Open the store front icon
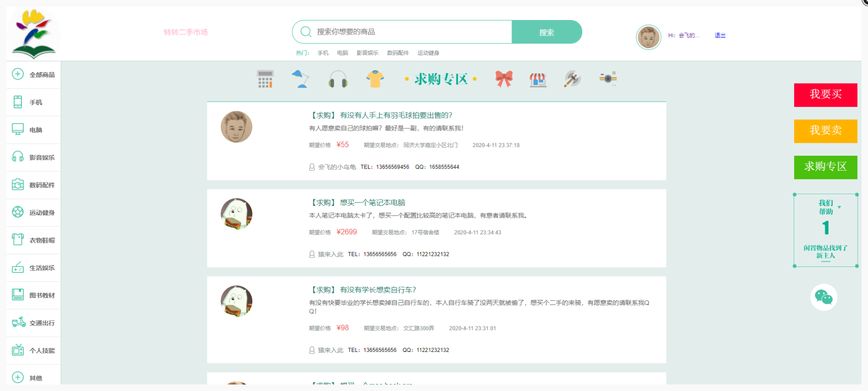 pyautogui.click(x=538, y=80)
